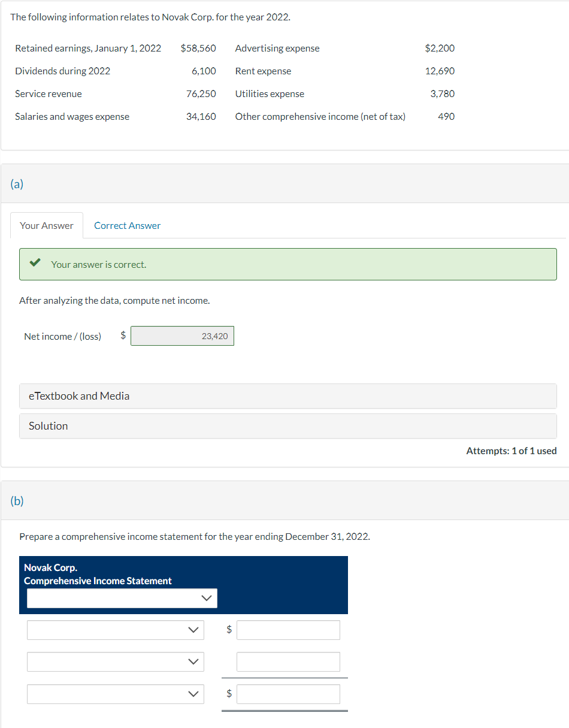Click the final total amount input field
Screen dimensions: 569x728
coord(288,694)
